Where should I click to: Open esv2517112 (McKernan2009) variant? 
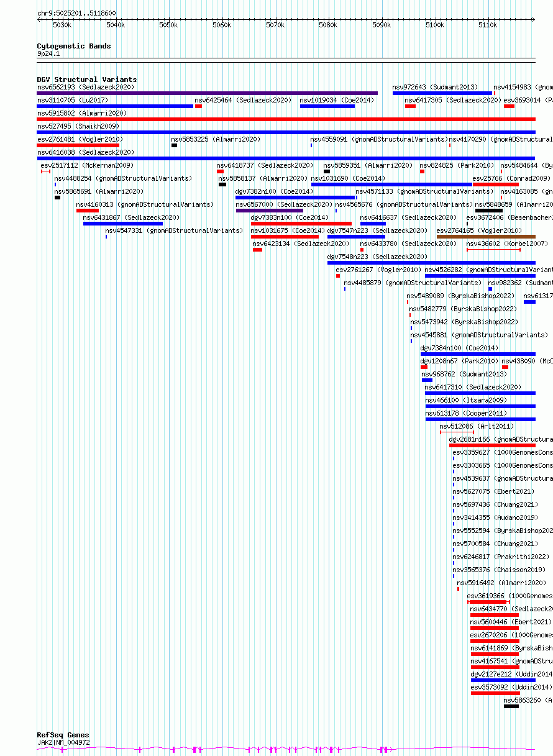tap(87, 165)
